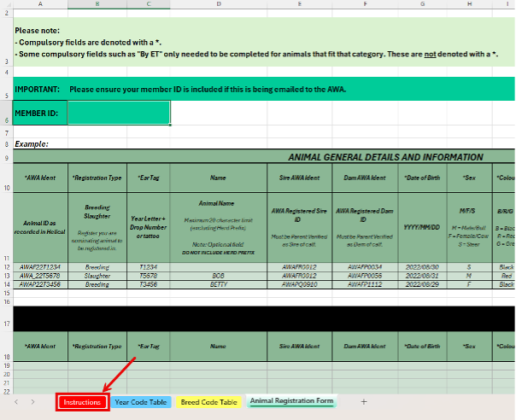Click dam ident cell AWAFP0056
Image resolution: width=516 pixels, height=420 pixels.
click(x=365, y=276)
